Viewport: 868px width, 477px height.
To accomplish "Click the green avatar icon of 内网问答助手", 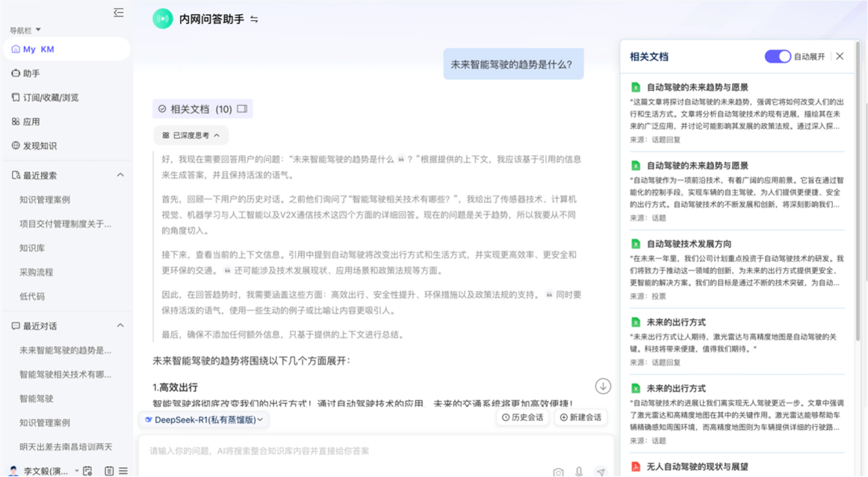I will click(x=163, y=19).
